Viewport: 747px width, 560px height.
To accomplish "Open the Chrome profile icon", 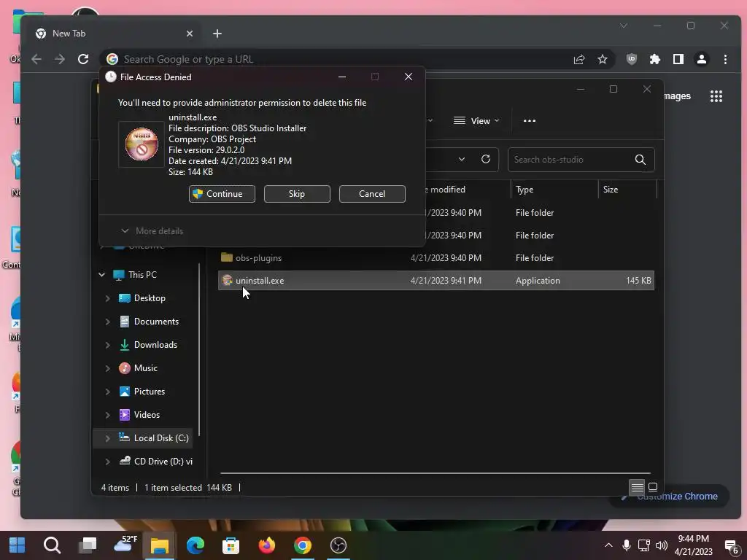I will 702,59.
